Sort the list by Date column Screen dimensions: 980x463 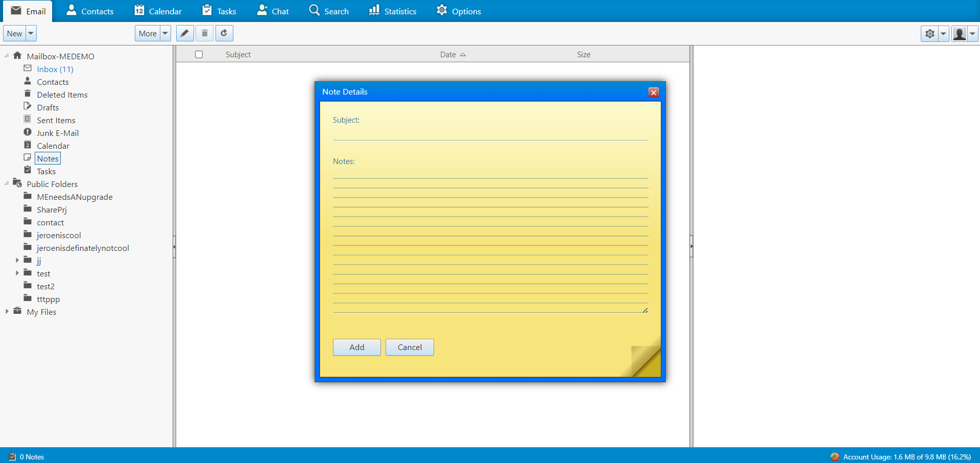point(448,55)
